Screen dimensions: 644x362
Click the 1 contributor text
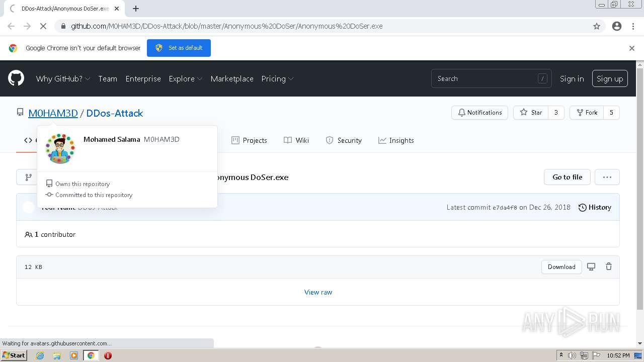click(x=50, y=234)
